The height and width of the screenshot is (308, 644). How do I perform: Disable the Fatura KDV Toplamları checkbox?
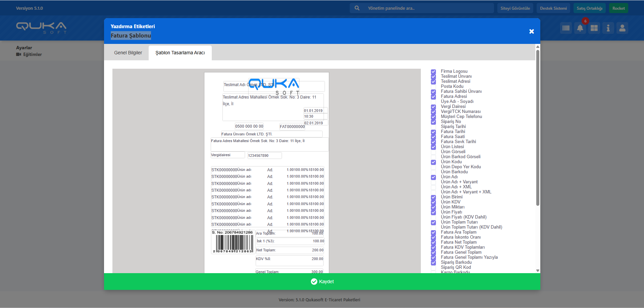pos(433,247)
